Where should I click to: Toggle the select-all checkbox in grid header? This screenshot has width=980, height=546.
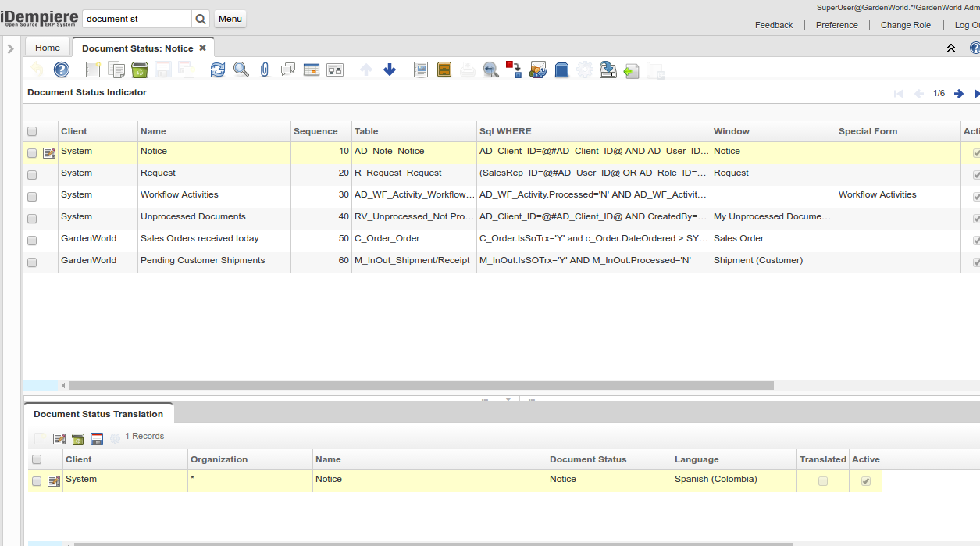(32, 131)
